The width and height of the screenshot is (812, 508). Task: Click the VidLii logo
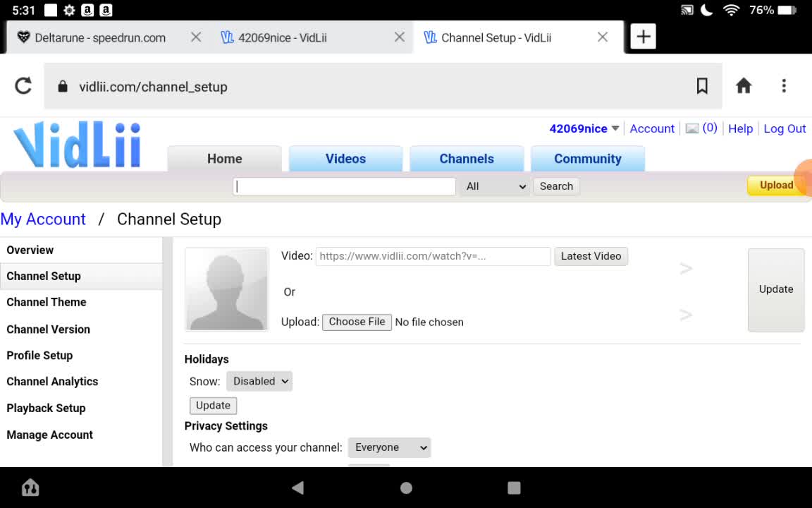coord(77,145)
